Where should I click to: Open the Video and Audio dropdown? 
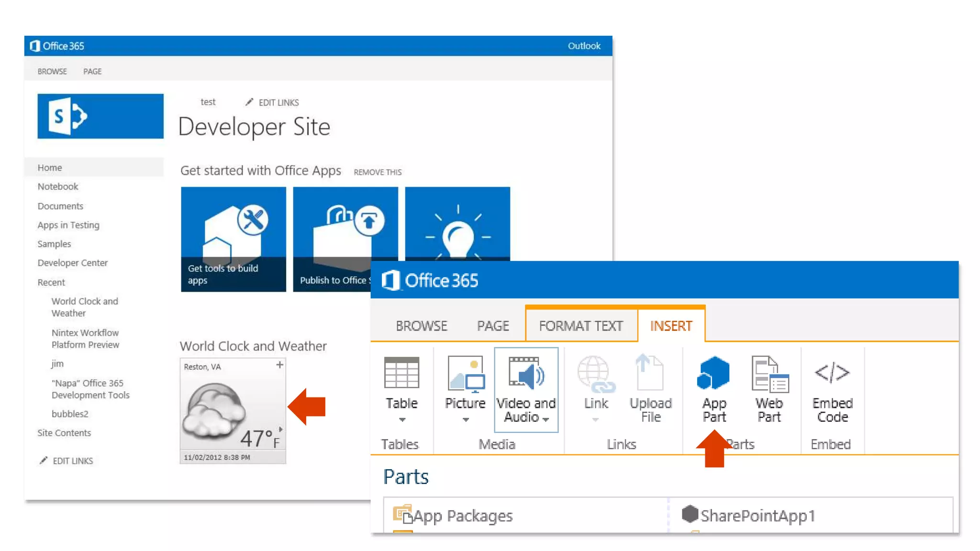546,419
